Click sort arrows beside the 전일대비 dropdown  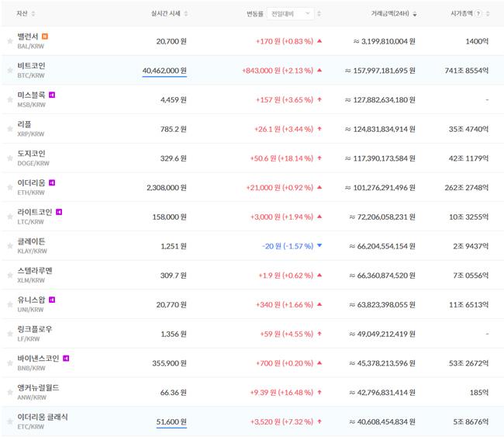click(319, 14)
